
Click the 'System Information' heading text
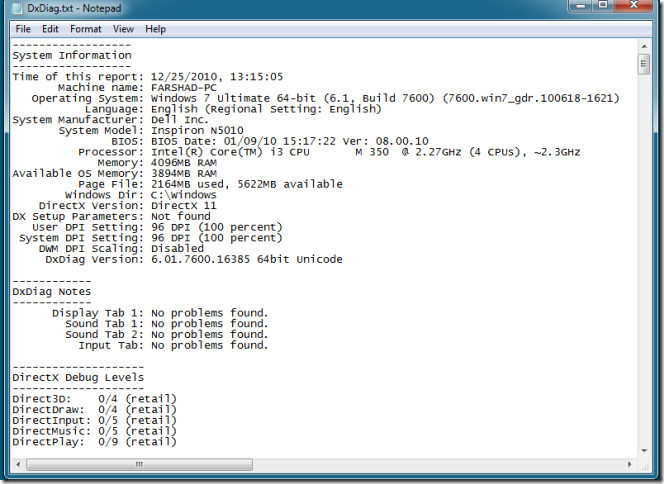72,55
